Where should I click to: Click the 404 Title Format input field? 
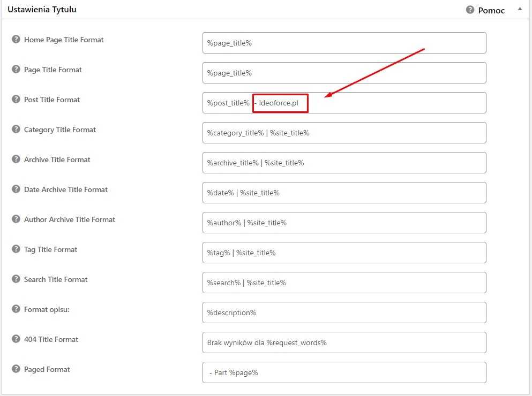[344, 342]
